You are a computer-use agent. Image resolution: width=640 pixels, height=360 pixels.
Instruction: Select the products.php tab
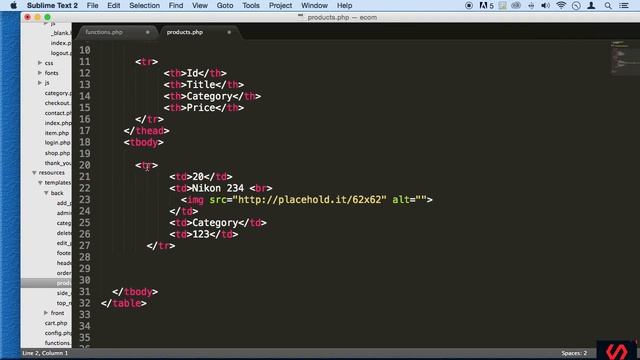coord(185,32)
